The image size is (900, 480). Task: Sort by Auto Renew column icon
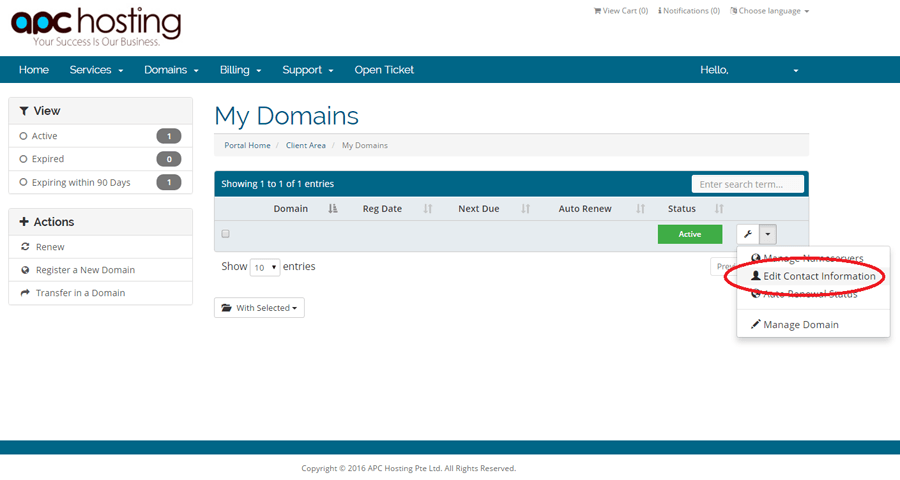pos(641,209)
